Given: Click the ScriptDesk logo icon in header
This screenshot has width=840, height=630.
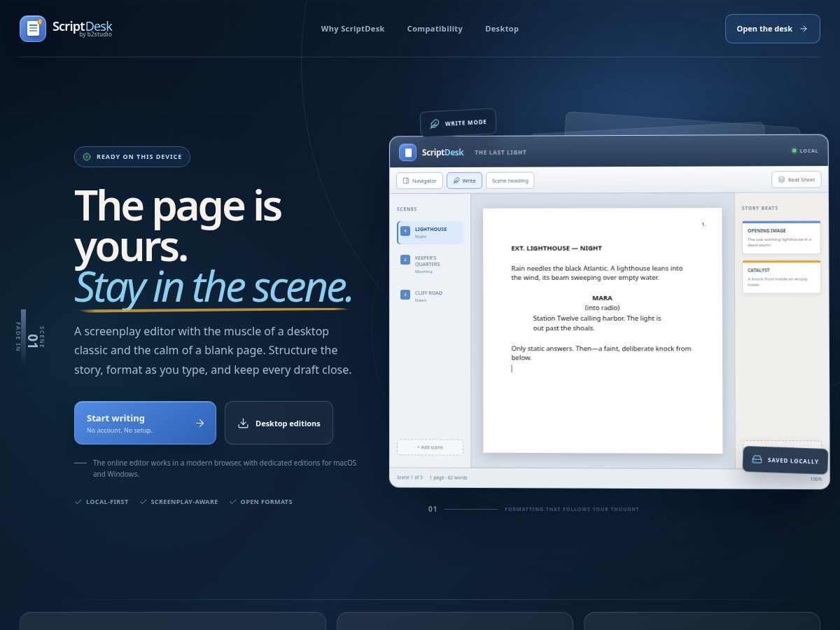Looking at the screenshot, I should 33,29.
